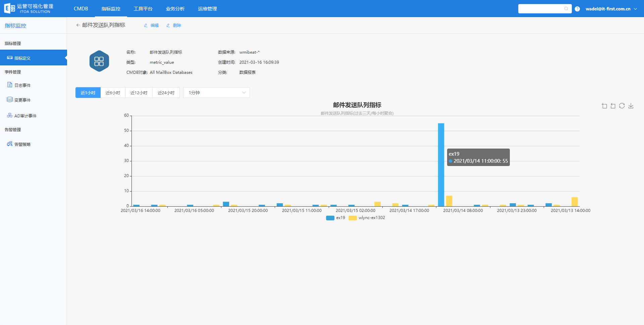This screenshot has width=644, height=325.
Task: Select the 近6小时 time range
Action: click(x=113, y=93)
